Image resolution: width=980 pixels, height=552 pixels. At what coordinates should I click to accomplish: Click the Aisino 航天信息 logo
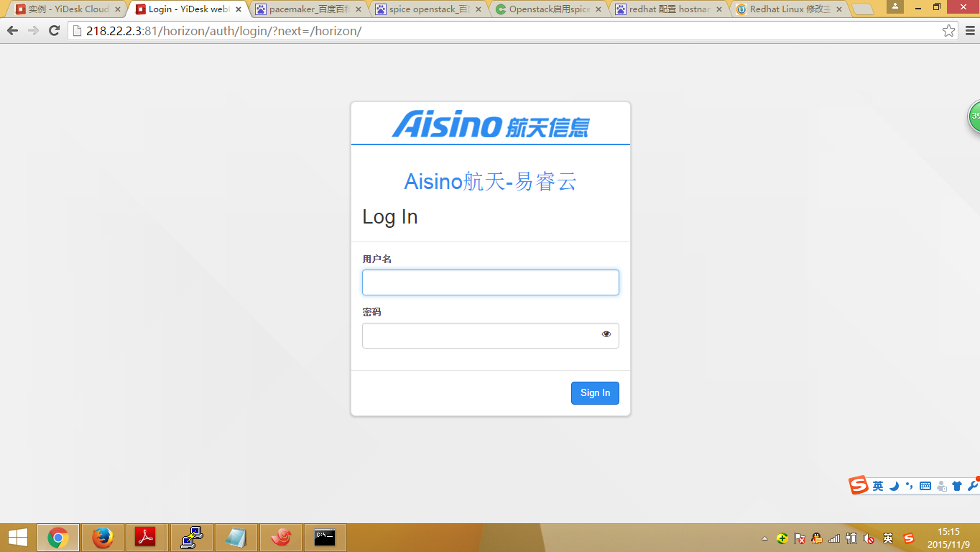click(x=491, y=124)
